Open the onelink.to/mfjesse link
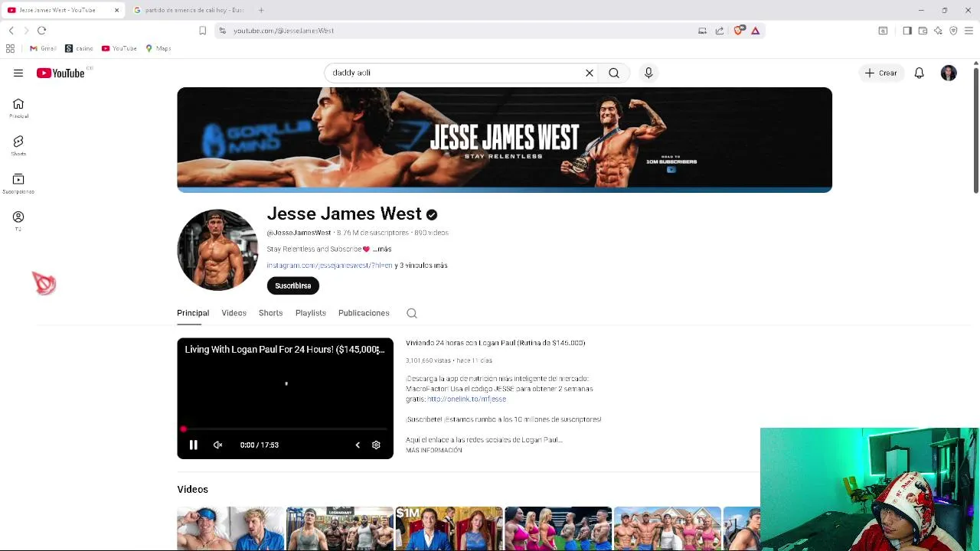This screenshot has height=551, width=980. (x=466, y=399)
